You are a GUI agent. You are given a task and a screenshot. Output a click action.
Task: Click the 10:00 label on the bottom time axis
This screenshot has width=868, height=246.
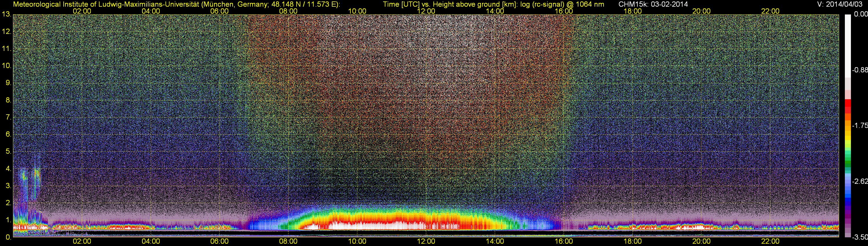(x=357, y=241)
